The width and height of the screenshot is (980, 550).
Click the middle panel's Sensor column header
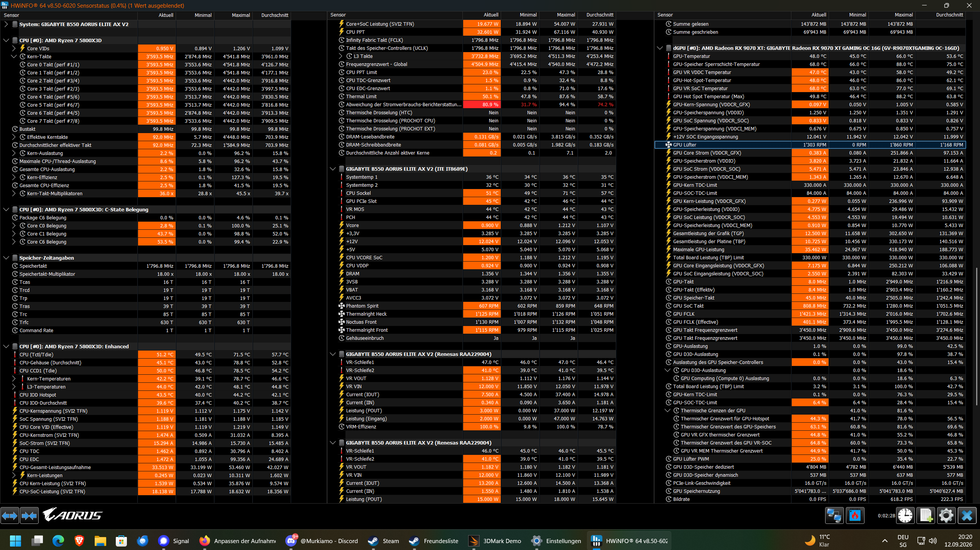395,15
